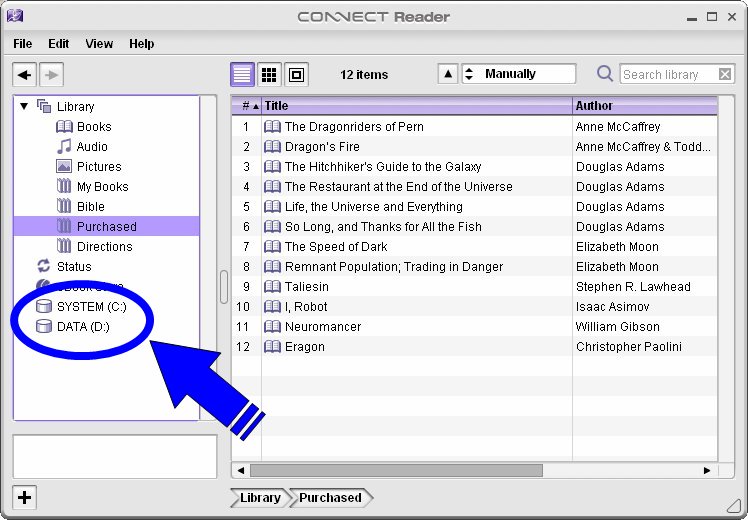Image resolution: width=748 pixels, height=520 pixels.
Task: Select Books in the library tree
Action: coord(94,126)
